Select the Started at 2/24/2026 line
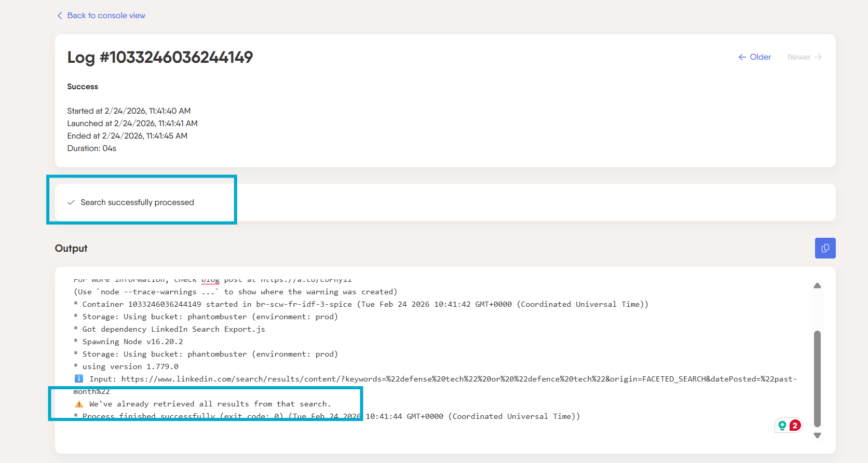868x463 pixels. [x=129, y=111]
